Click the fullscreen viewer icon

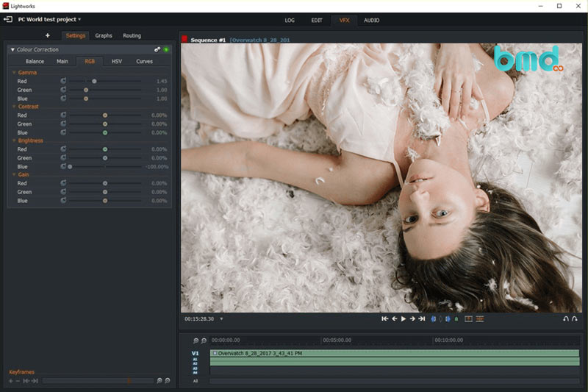(x=468, y=319)
